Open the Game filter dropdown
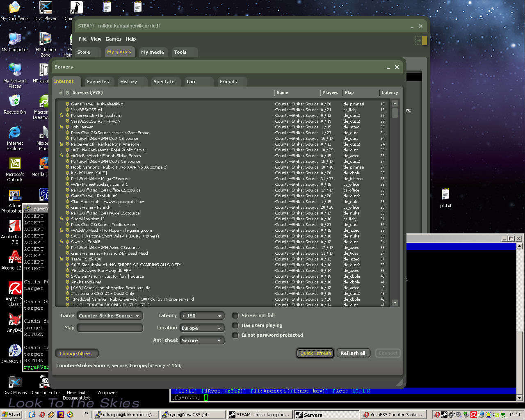 point(110,316)
